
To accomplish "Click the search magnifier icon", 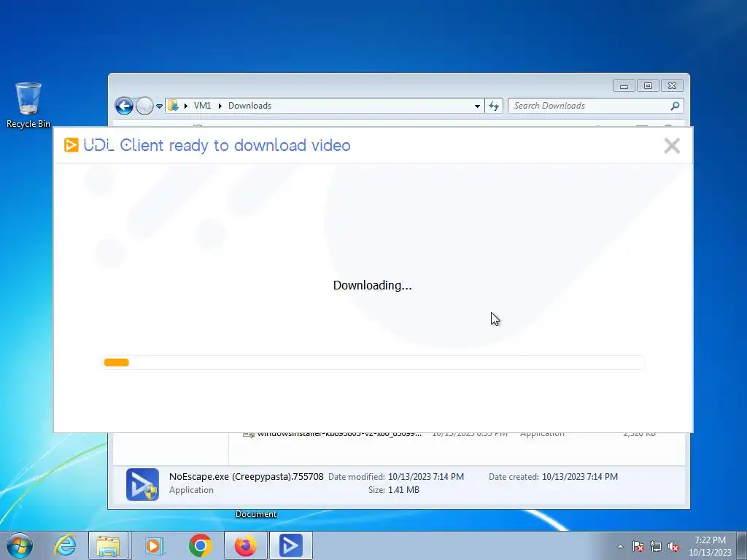I will pos(675,106).
